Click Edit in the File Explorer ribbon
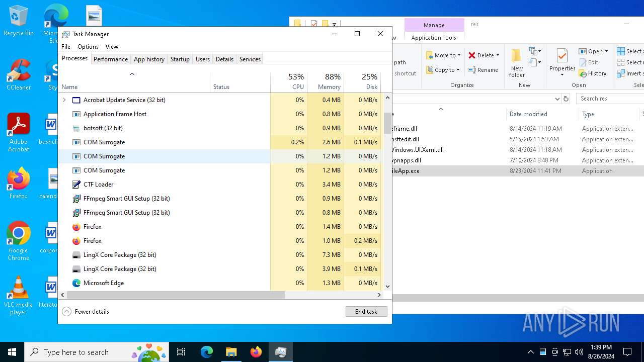644x362 pixels. [x=589, y=62]
